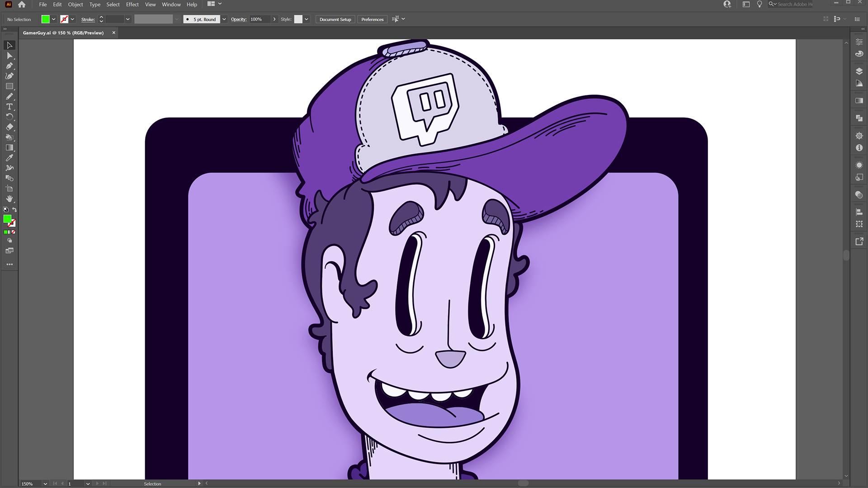This screenshot has height=488, width=868.
Task: Select the Rotate tool
Action: coord(9,117)
